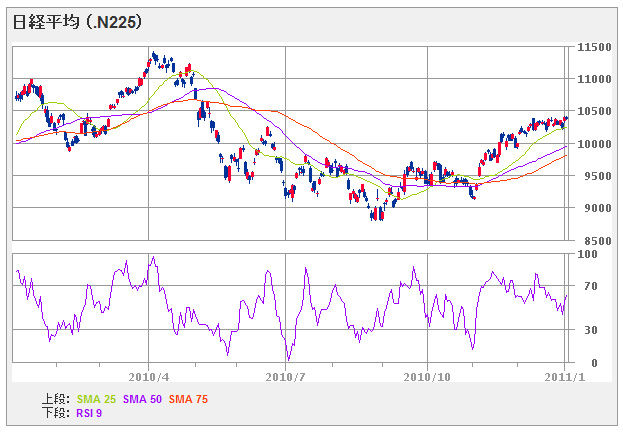Viewport: 623px width, 433px height.
Task: Click the RSI 100 axis label
Action: [x=587, y=254]
